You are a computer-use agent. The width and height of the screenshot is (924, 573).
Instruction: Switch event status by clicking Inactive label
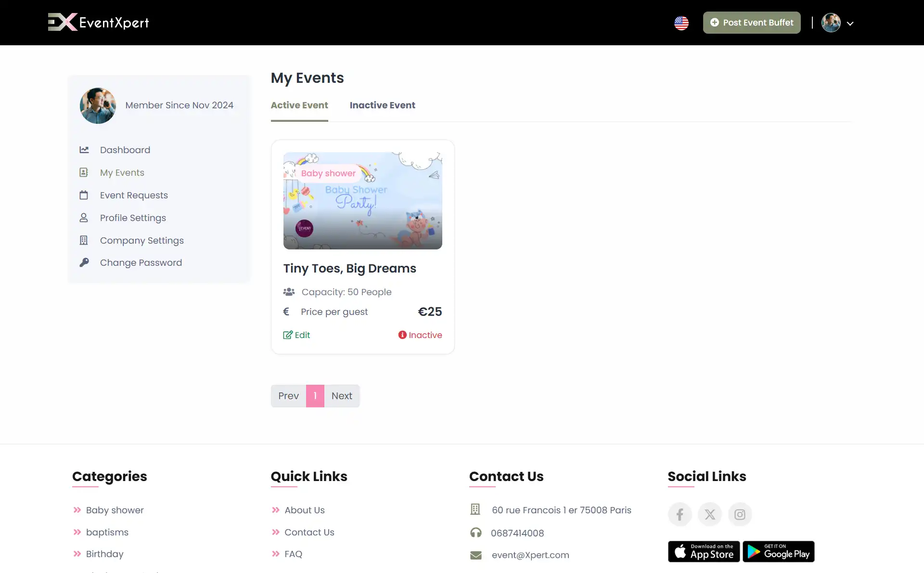[x=425, y=335]
